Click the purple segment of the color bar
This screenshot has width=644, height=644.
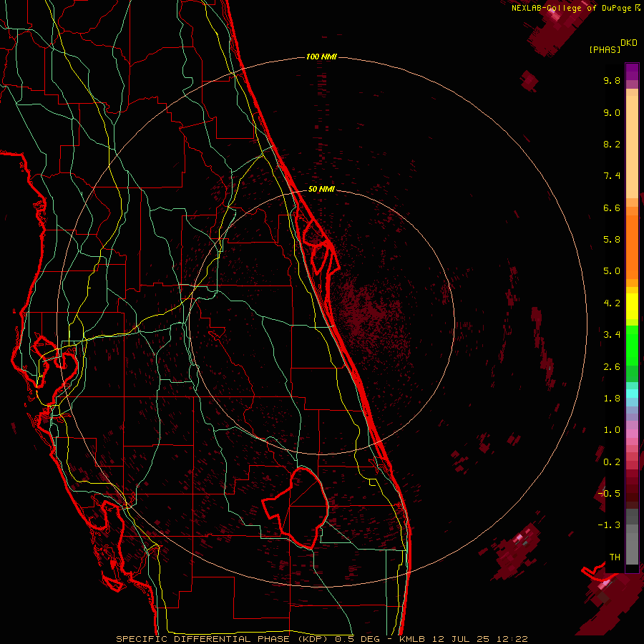tap(632, 72)
